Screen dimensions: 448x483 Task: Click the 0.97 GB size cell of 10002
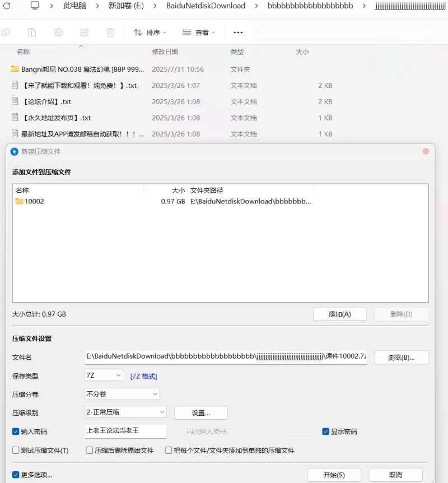(x=173, y=201)
